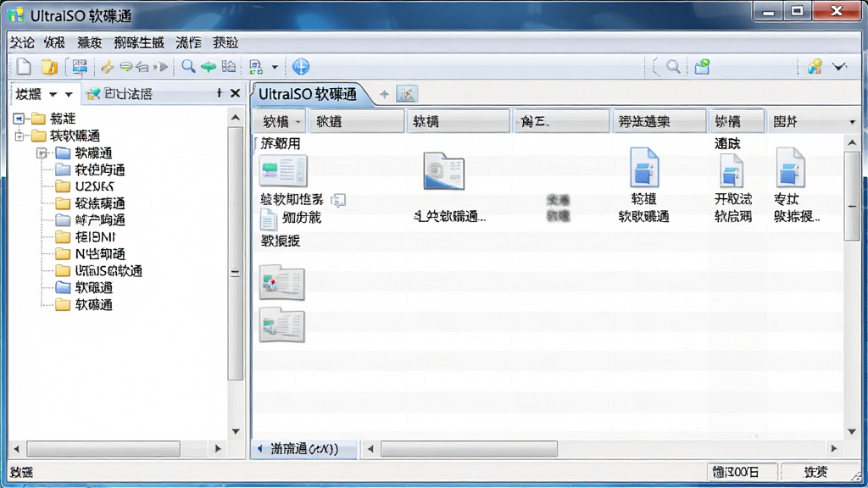Click the grey play-arrow toolbar icon
This screenshot has width=868, height=488.
click(161, 67)
